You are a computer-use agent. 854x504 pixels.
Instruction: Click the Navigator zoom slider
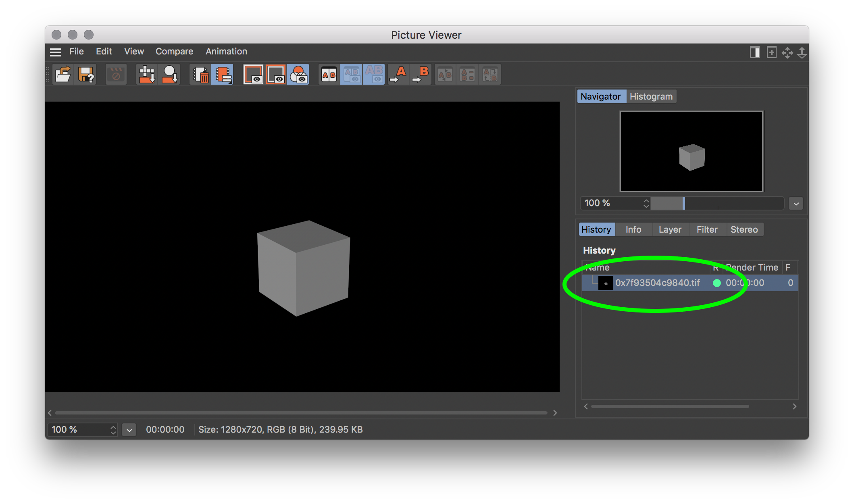[717, 203]
